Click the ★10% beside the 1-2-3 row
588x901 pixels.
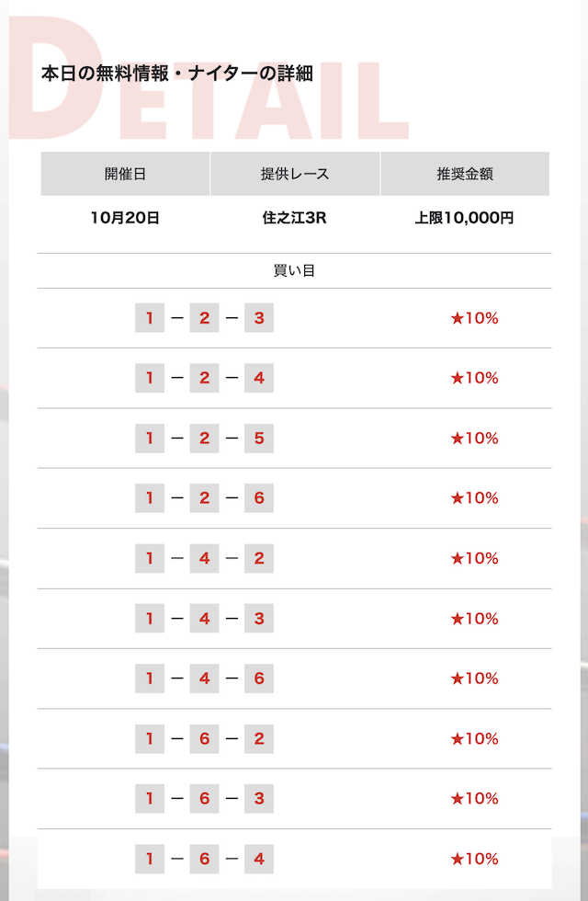474,318
